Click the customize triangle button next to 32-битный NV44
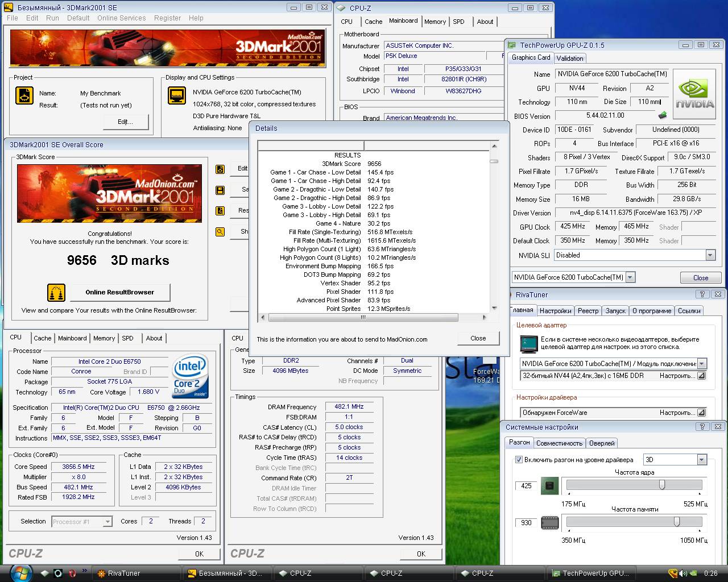 [701, 376]
